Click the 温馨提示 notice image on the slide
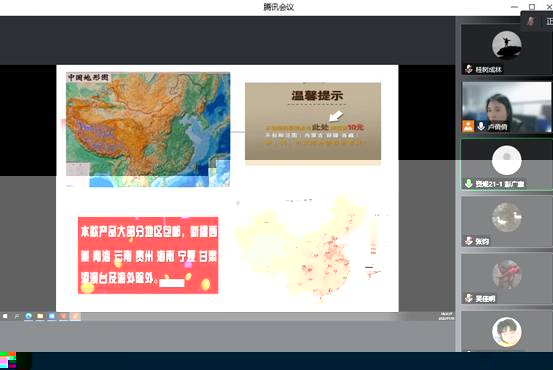553x370 pixels. (x=313, y=123)
